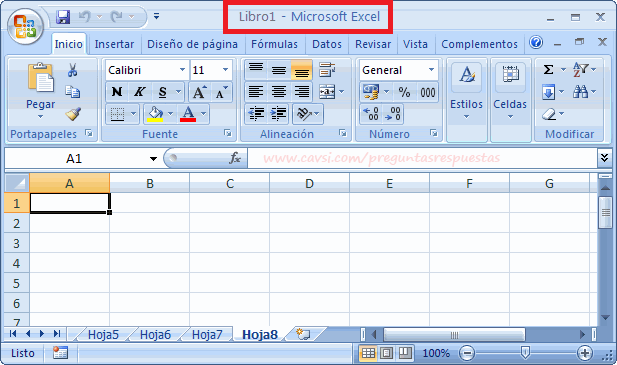
Task: Insert AutoSum with sigma icon
Action: click(x=548, y=70)
